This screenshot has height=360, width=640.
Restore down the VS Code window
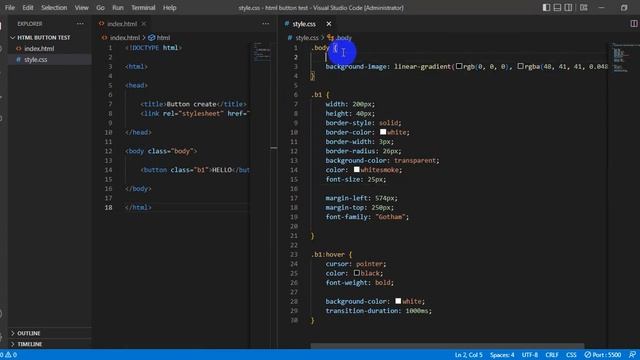[x=624, y=8]
